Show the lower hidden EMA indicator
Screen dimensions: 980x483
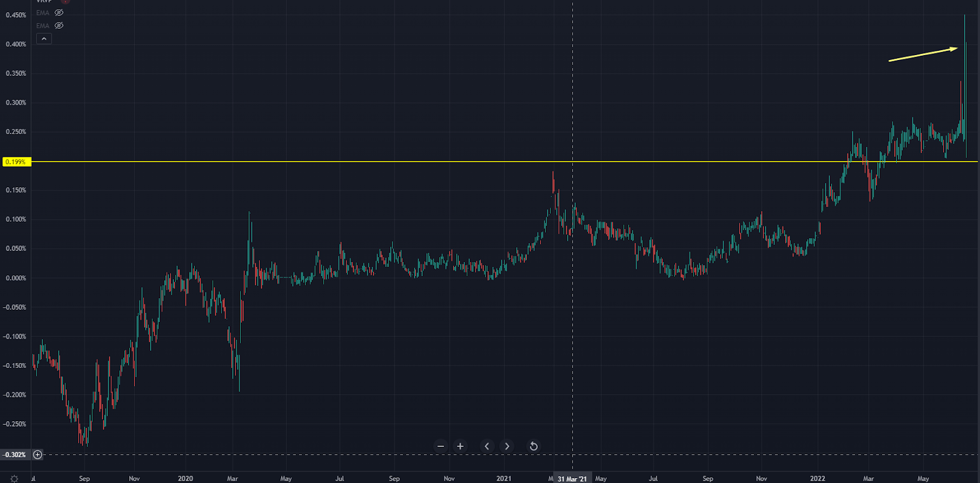coord(59,26)
